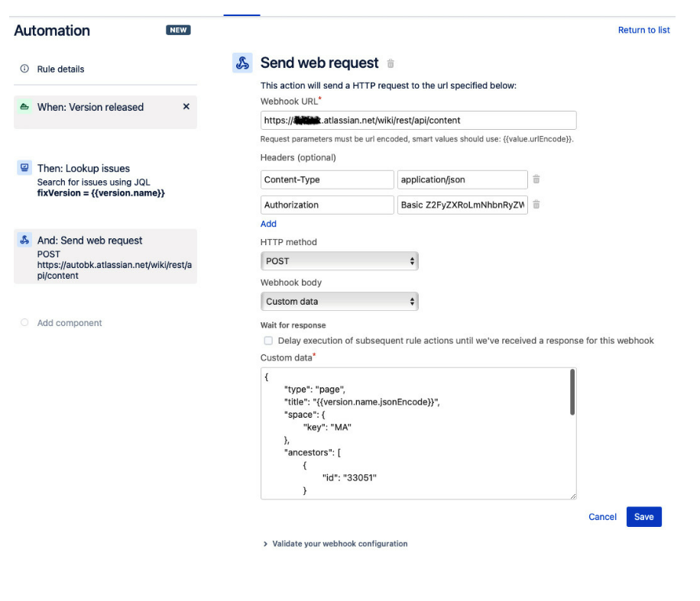Click the Webhook URL input field
This screenshot has width=700, height=601.
[418, 120]
